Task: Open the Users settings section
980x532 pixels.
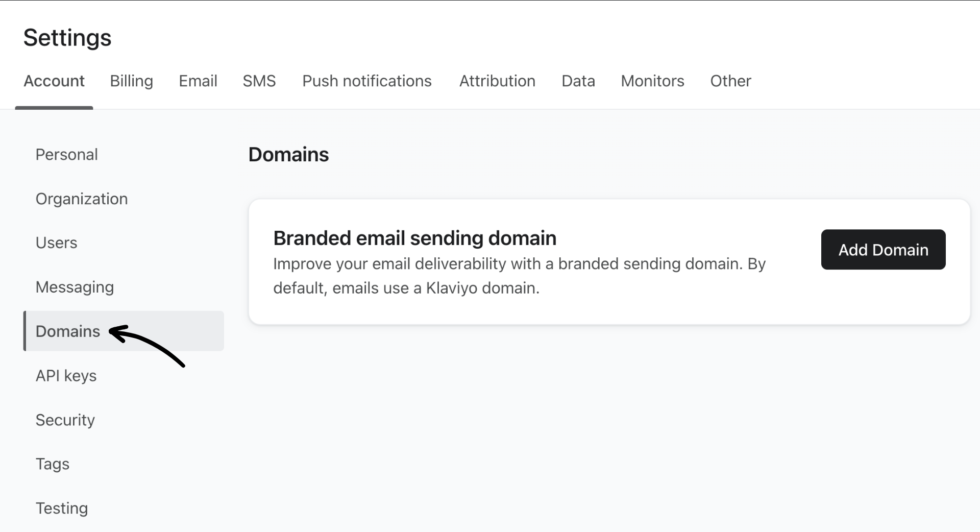Action: 56,243
